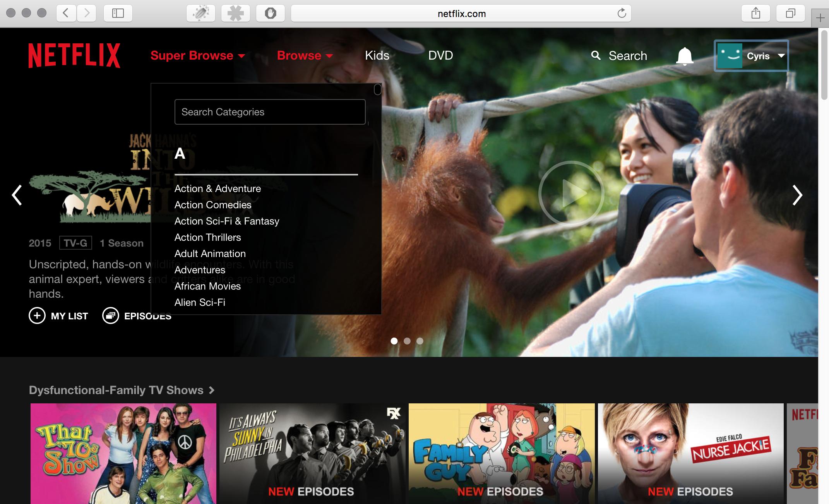Click the Search magnifier icon
829x504 pixels.
click(596, 56)
